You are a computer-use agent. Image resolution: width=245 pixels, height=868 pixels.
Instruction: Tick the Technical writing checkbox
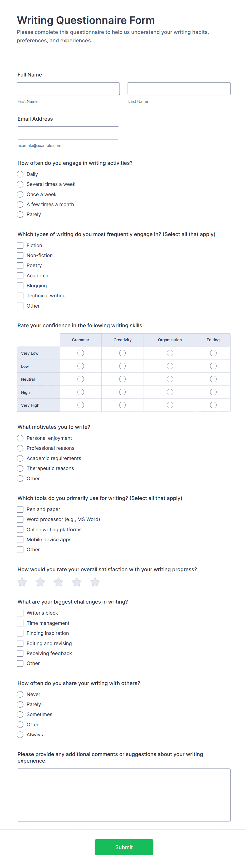20,295
